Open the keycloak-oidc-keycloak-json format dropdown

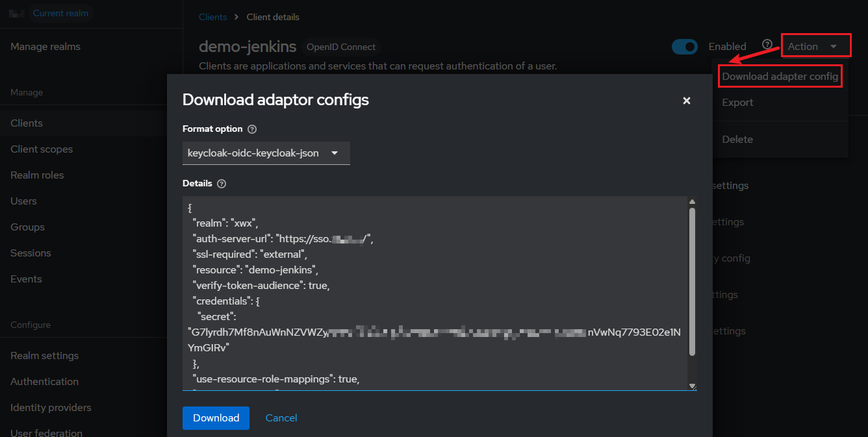(x=266, y=153)
